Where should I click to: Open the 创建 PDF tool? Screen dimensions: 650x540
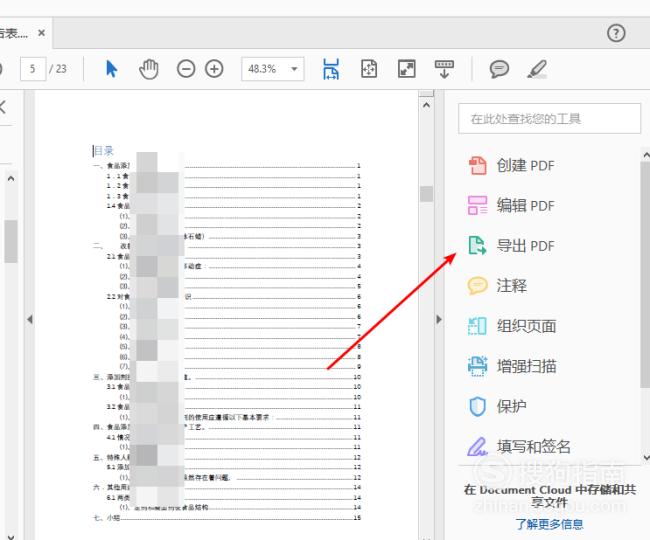tap(526, 166)
